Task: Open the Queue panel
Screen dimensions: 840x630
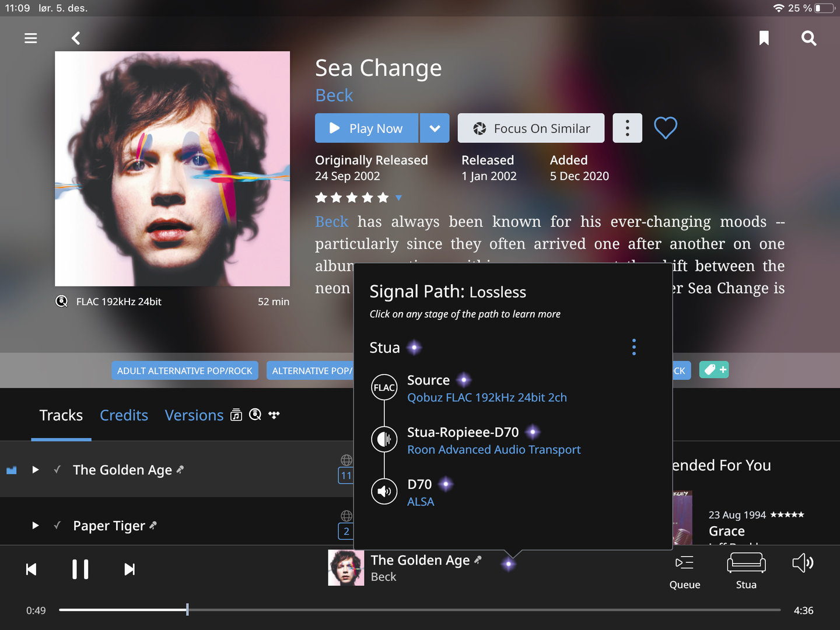Action: click(684, 570)
